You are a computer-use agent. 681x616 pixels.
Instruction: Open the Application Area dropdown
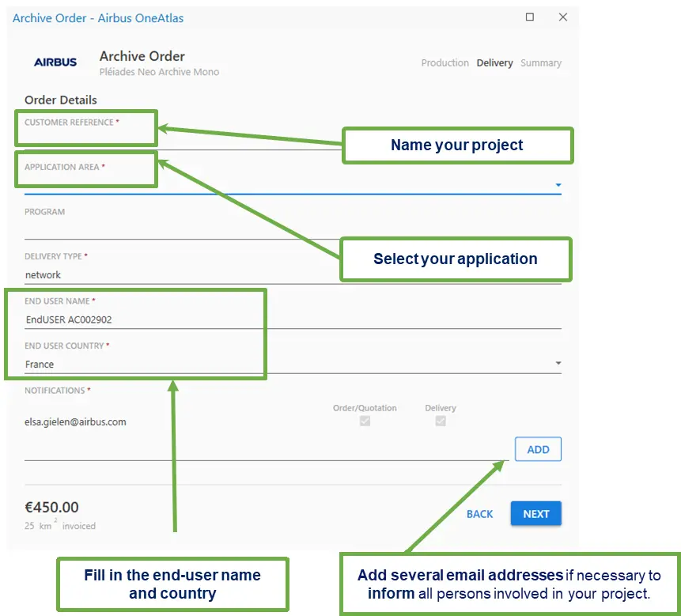[x=558, y=185]
